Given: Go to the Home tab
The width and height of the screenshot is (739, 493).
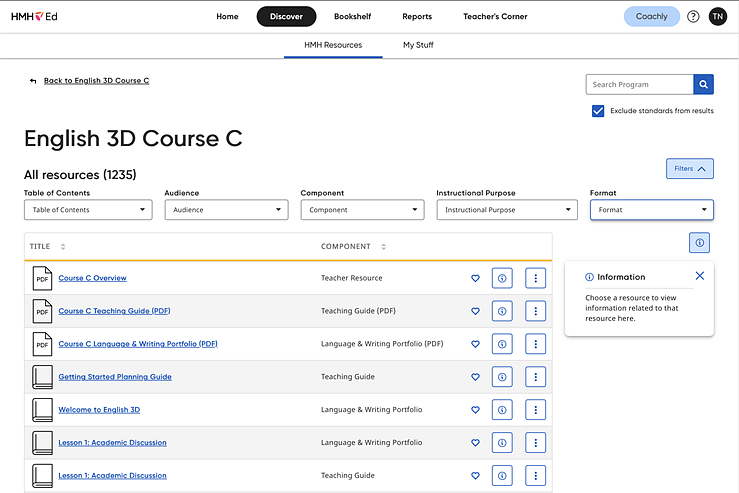Looking at the screenshot, I should (x=227, y=16).
